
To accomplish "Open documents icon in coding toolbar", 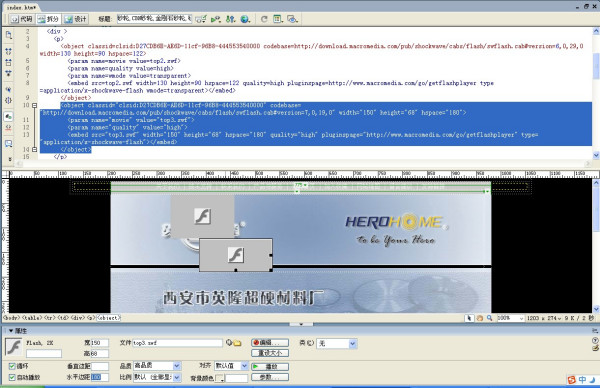I will [8, 35].
